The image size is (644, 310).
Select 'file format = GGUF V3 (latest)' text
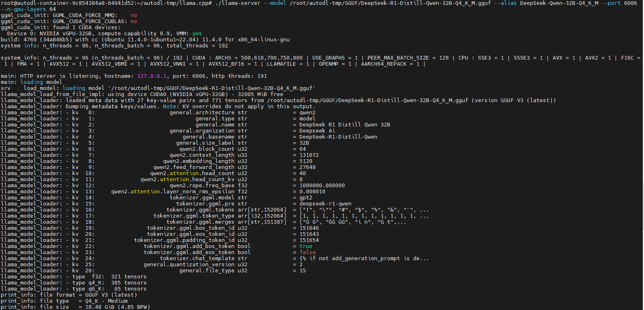88,295
